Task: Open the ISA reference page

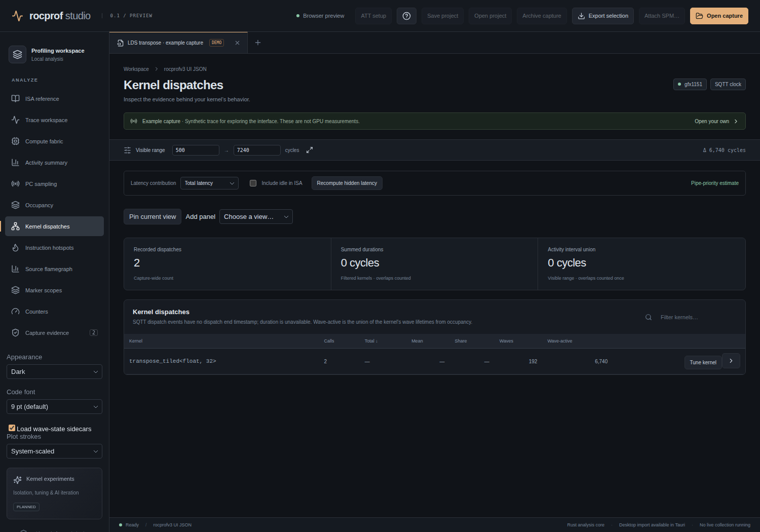Action: (x=55, y=99)
